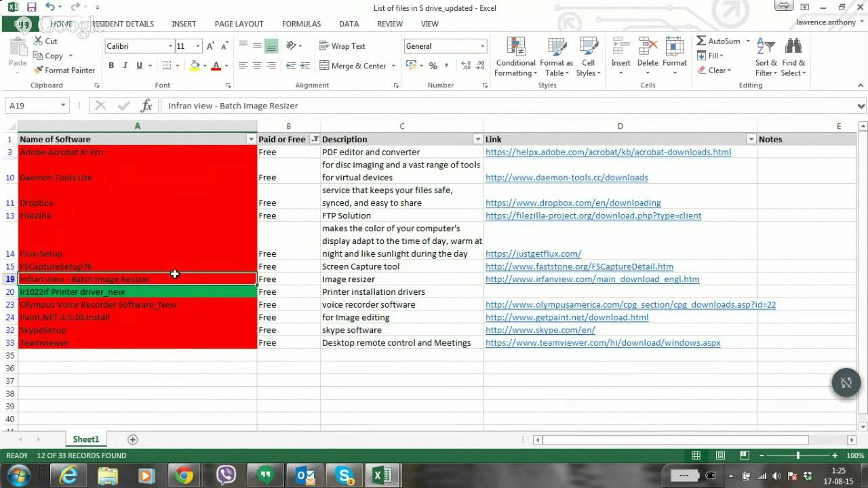Open the General number format dropdown

[x=483, y=46]
